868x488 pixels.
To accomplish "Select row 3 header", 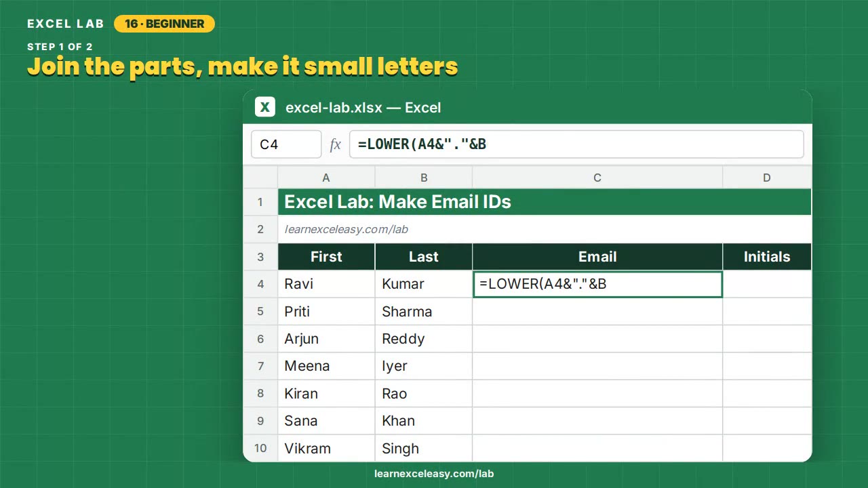I will pos(260,257).
